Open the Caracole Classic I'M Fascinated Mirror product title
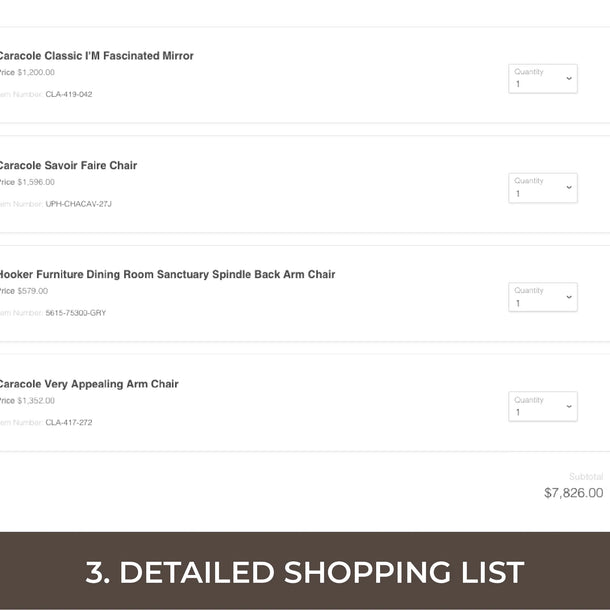Screen dimensions: 610x610 coord(96,56)
